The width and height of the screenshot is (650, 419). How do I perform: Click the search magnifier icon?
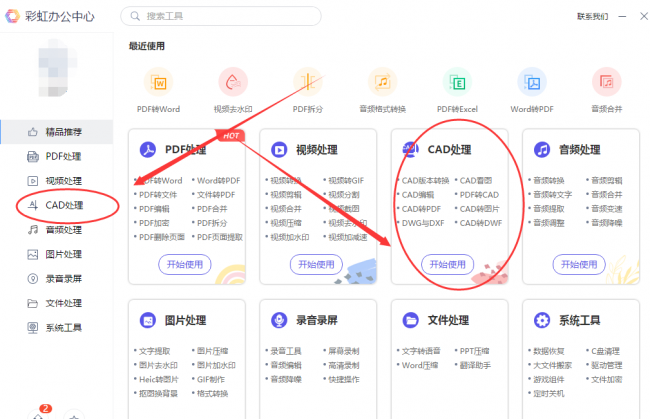135,16
